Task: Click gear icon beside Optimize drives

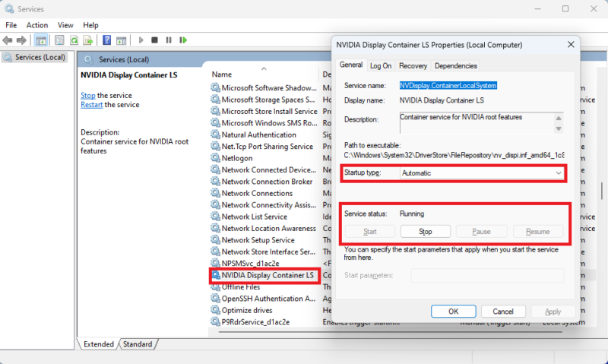Action: (215, 310)
